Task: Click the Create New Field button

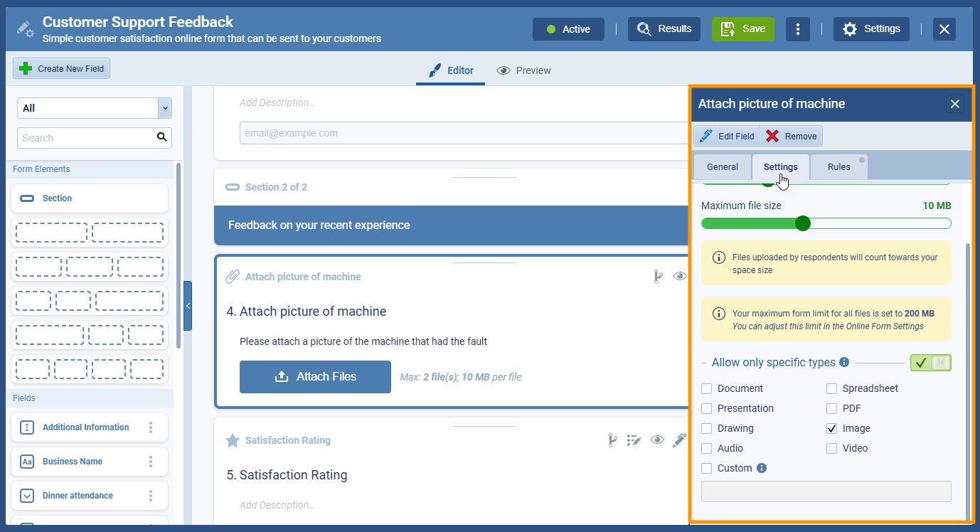Action: pyautogui.click(x=62, y=69)
